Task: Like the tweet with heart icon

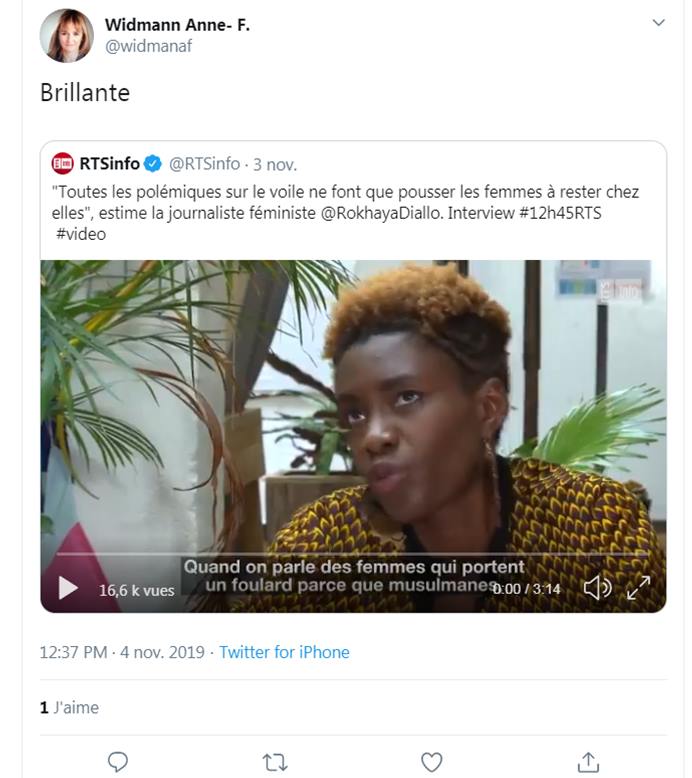Action: pyautogui.click(x=431, y=762)
